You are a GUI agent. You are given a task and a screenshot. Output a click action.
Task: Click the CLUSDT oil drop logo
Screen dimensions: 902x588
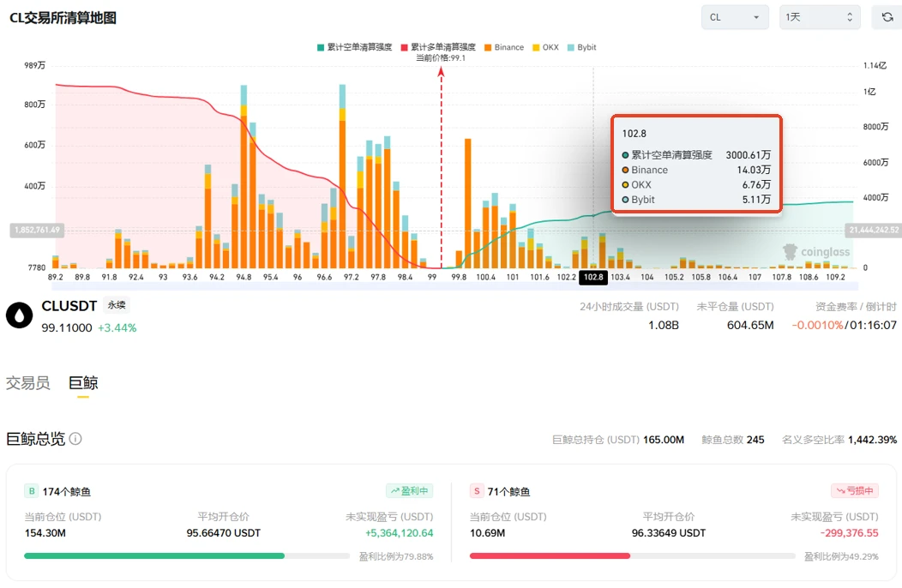20,315
